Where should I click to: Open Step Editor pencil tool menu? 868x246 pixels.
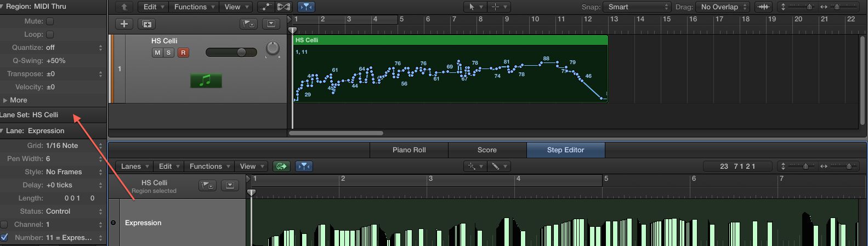click(498, 167)
